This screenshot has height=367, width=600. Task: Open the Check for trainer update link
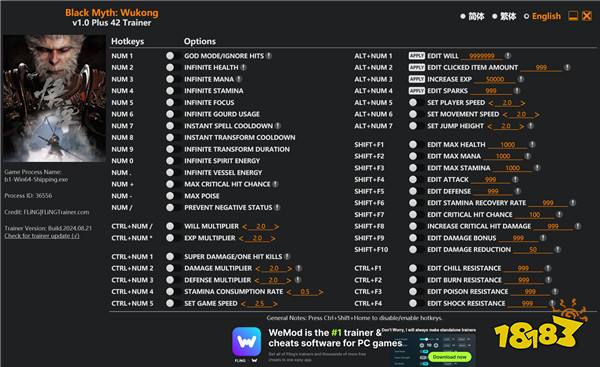(42, 236)
